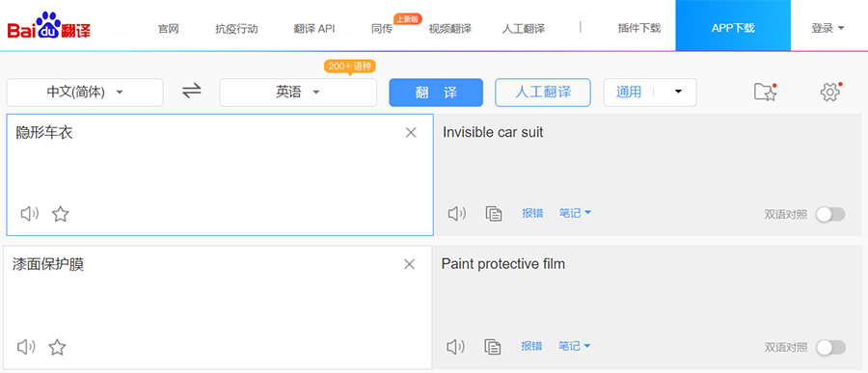Open the 中文(简体) source language dropdown
This screenshot has width=868, height=373.
[85, 93]
